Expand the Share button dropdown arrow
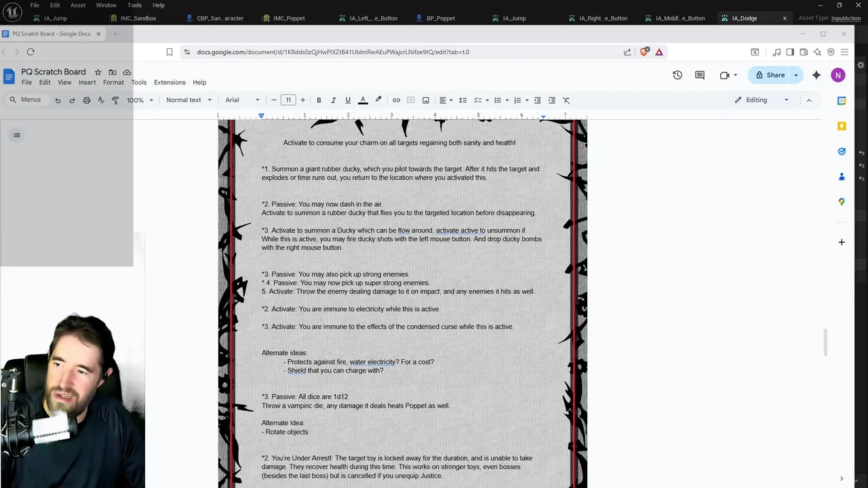The height and width of the screenshot is (488, 868). [x=796, y=75]
